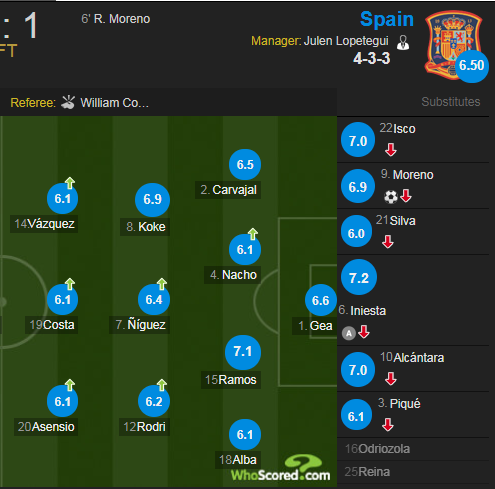
Task: Click the Spain national team crest
Action: point(453,45)
